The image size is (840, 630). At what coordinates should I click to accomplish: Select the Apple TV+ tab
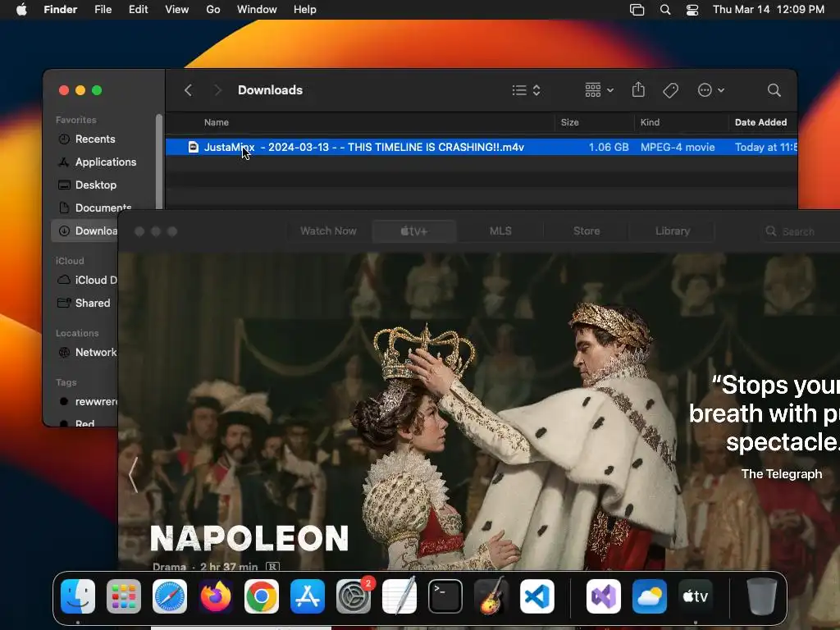[x=414, y=231]
